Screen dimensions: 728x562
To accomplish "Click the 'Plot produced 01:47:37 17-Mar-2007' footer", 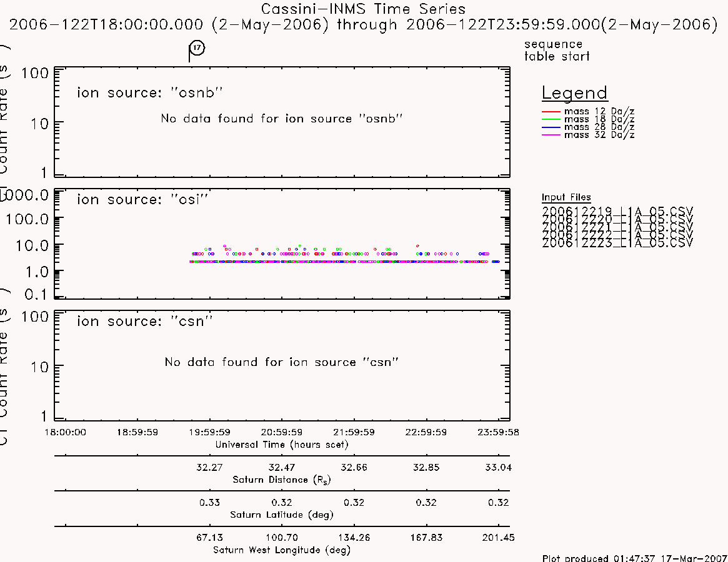I will [x=635, y=558].
